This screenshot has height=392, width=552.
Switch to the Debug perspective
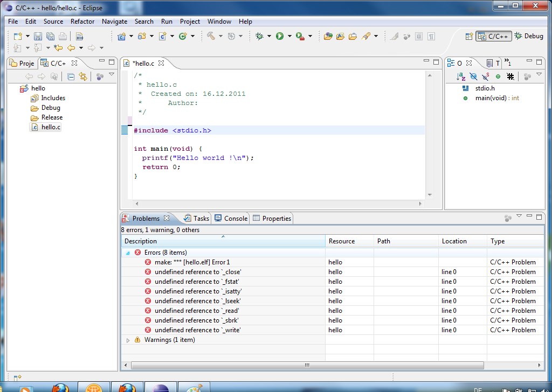(x=529, y=36)
